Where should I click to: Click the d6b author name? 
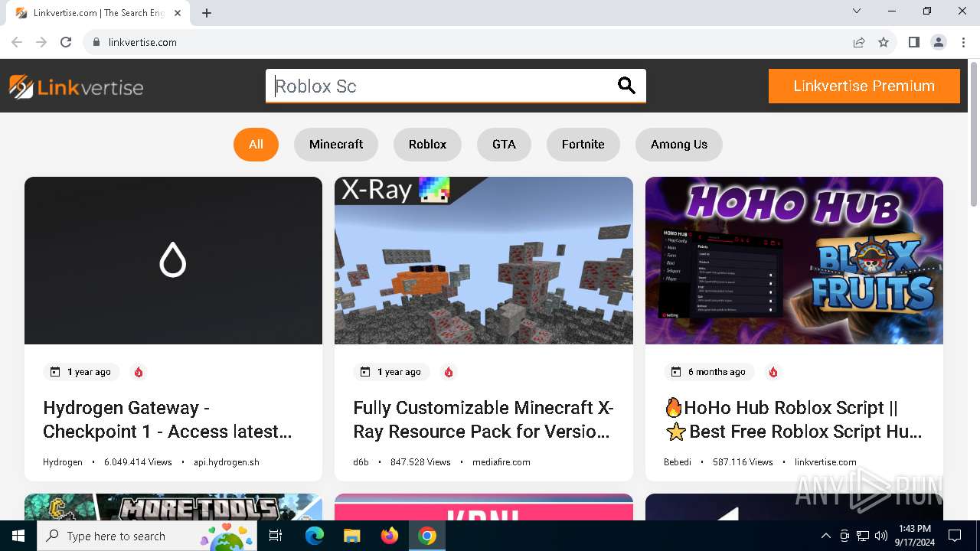pyautogui.click(x=361, y=462)
